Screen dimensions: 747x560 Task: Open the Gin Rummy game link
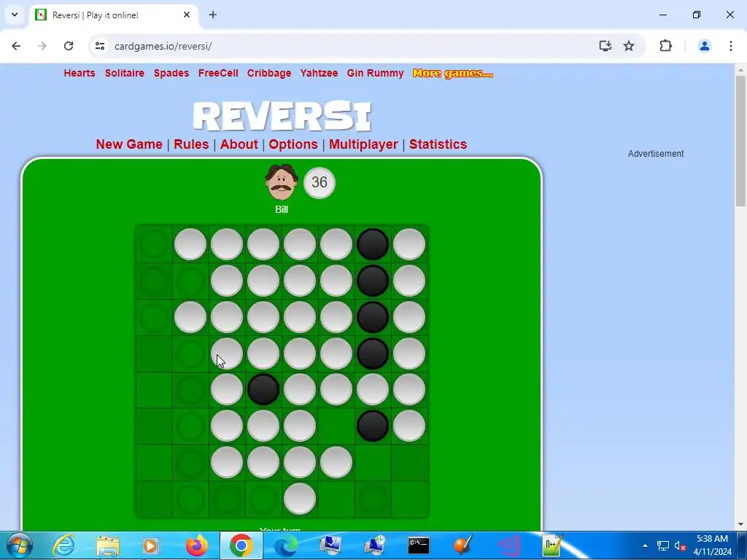coord(375,73)
